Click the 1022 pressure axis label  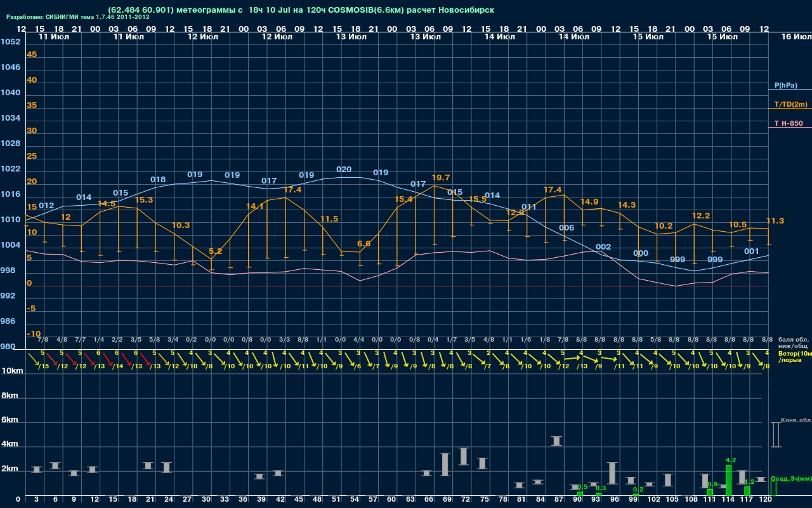[x=10, y=169]
